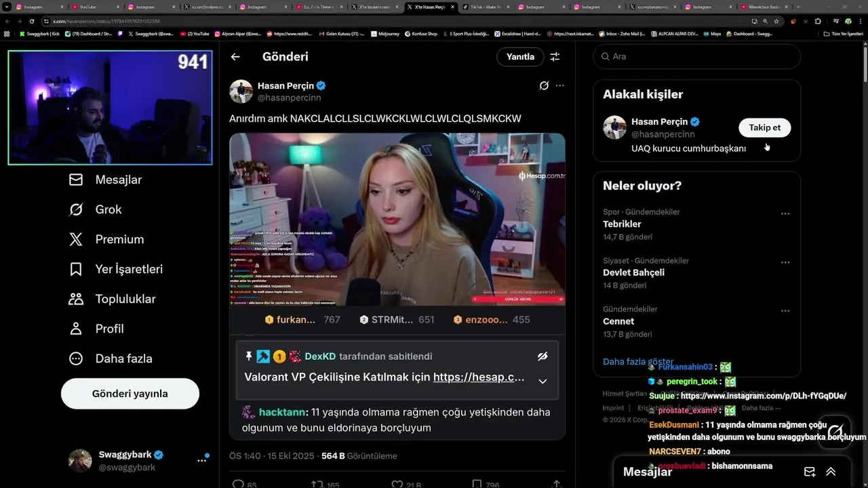Open the Chrome three-dot menu
The height and width of the screenshot is (488, 868).
(x=861, y=21)
